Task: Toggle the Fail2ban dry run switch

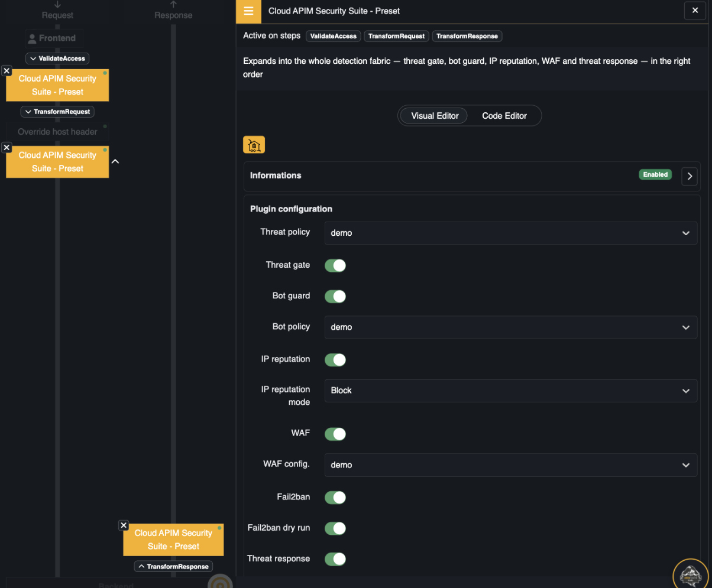Action: coord(335,528)
